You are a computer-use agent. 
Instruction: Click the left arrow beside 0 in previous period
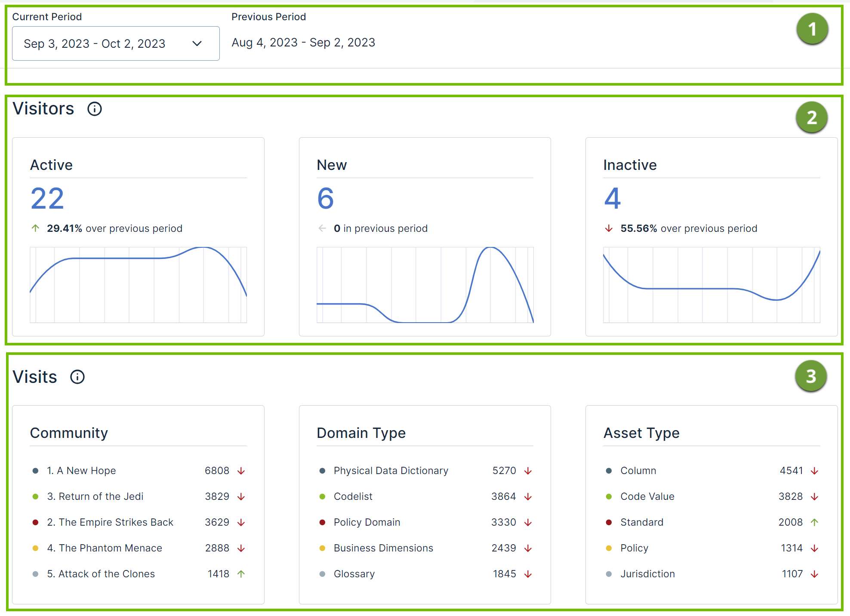(x=322, y=228)
